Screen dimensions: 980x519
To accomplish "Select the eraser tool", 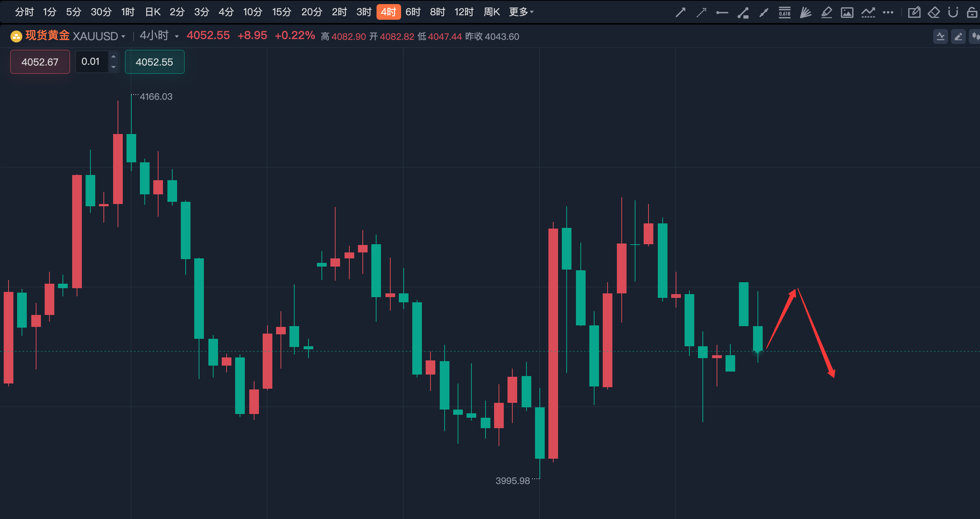I will (933, 13).
